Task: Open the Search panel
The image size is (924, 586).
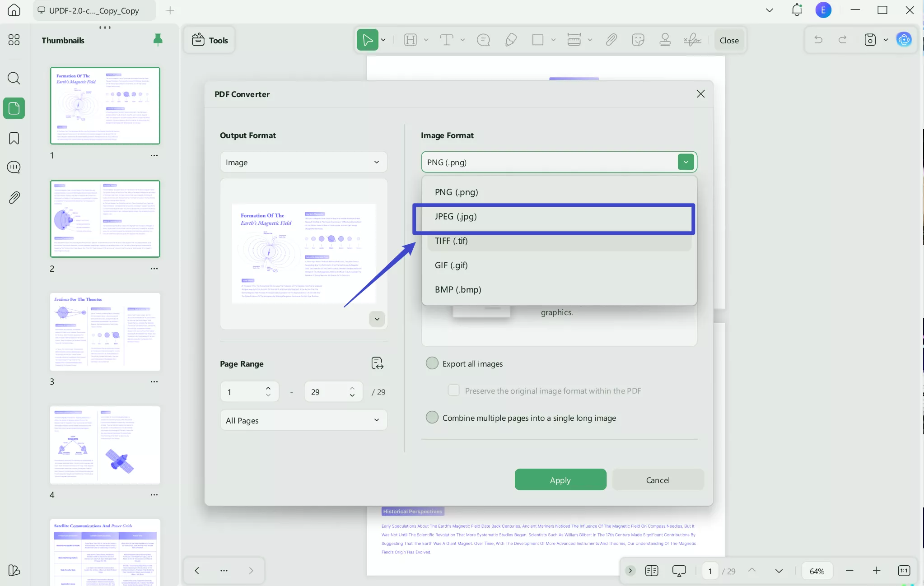Action: [14, 79]
